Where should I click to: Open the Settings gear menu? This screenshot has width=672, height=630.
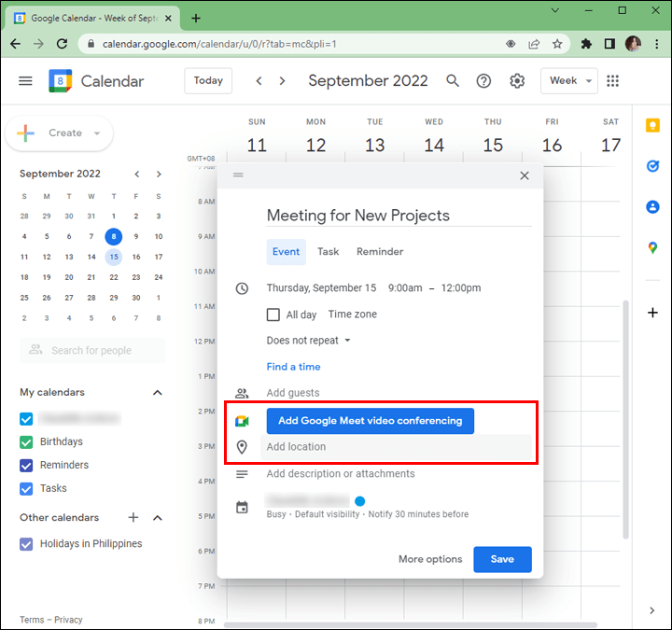click(x=517, y=80)
